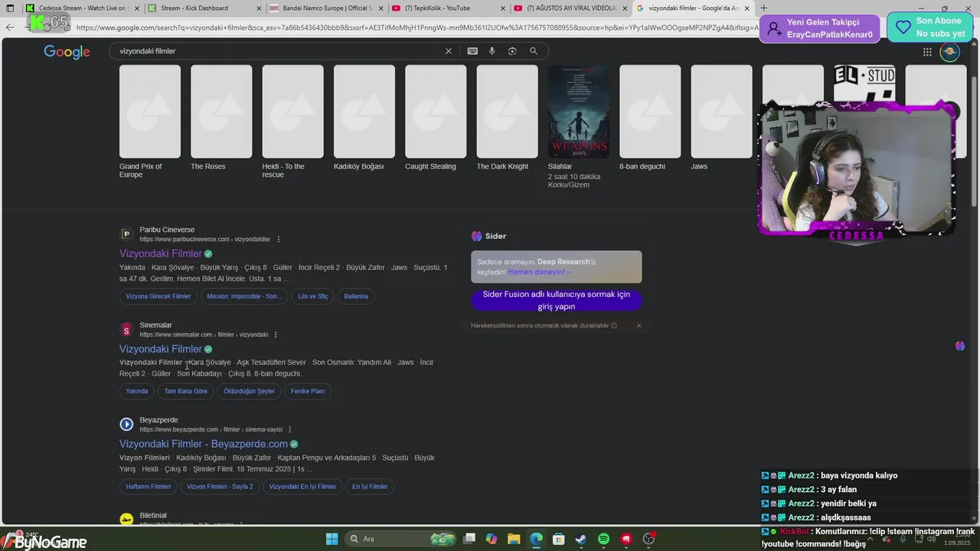Screen dimensions: 980x551
Task: Start a voice search with the microphone
Action: (x=492, y=51)
